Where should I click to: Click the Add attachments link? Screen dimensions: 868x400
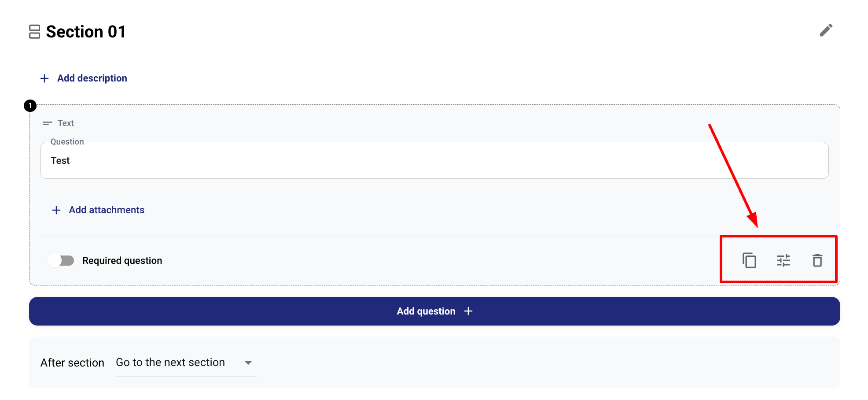(107, 210)
